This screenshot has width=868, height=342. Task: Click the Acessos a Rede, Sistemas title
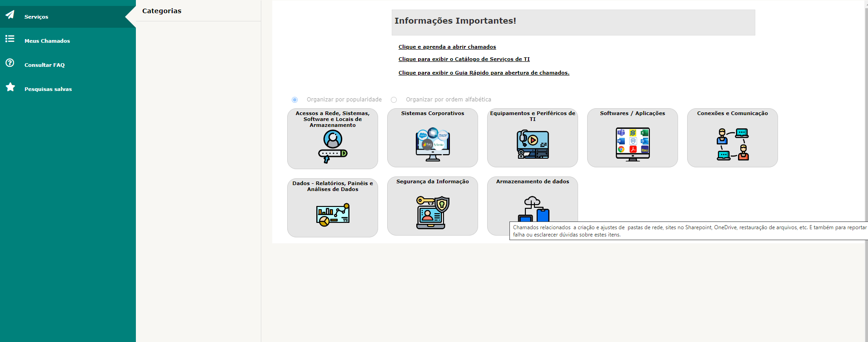pyautogui.click(x=333, y=119)
